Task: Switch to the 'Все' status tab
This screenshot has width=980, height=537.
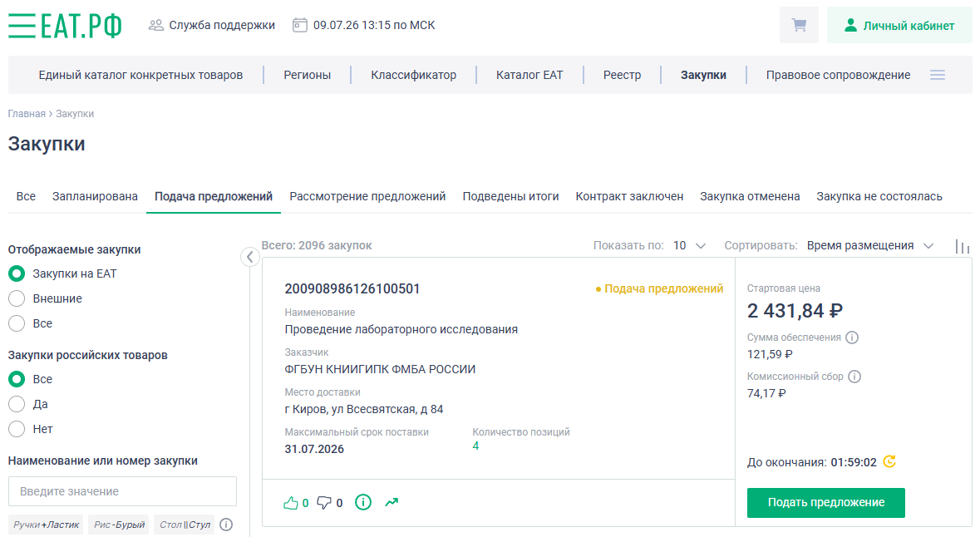Action: pos(26,196)
